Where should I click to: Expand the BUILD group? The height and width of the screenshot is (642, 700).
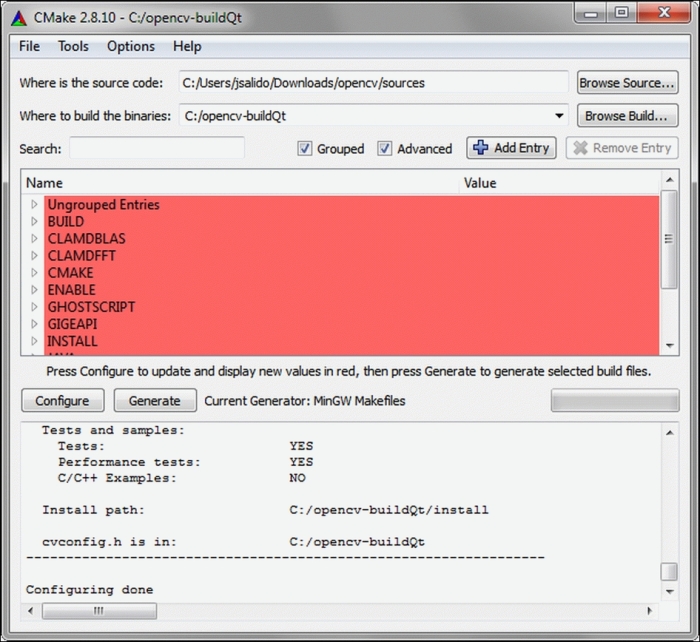[x=34, y=221]
